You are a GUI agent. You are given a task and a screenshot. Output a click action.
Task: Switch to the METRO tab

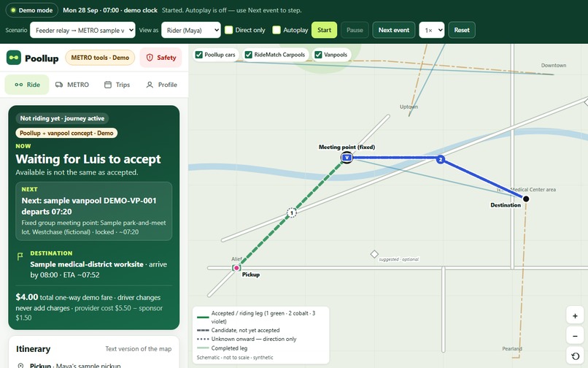[72, 85]
